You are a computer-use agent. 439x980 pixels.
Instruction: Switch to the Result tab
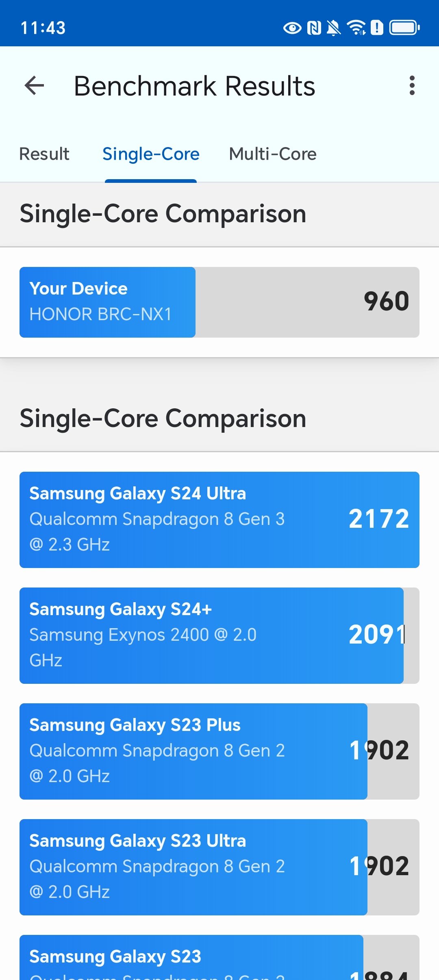44,154
